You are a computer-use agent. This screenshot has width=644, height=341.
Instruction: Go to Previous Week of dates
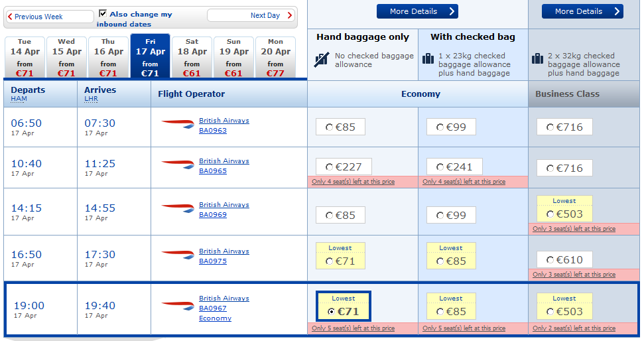coord(49,17)
